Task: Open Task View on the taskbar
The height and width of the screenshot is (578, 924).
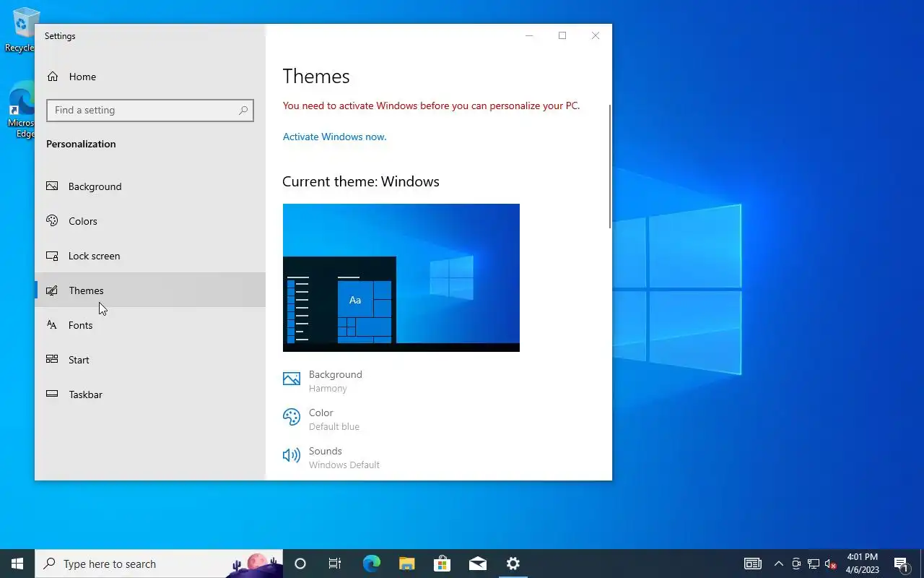Action: tap(335, 564)
